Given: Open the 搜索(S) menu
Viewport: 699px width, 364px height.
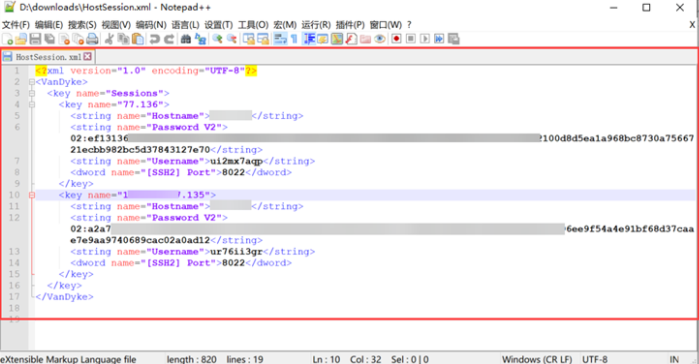Looking at the screenshot, I should (x=82, y=25).
